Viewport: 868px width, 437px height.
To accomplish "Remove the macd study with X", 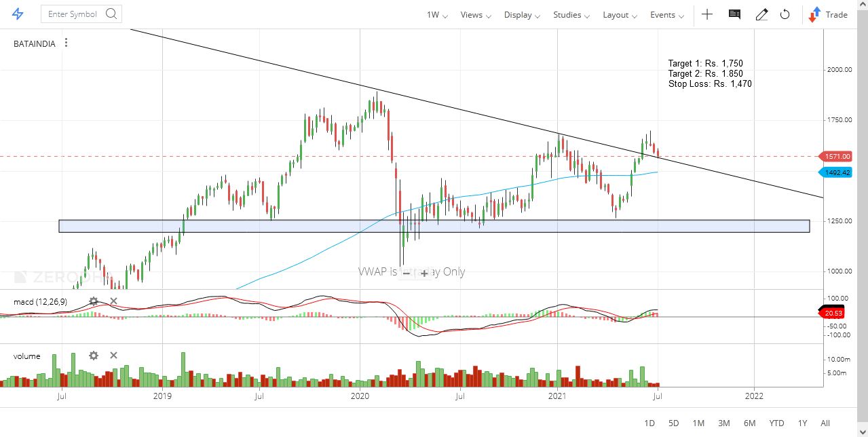I will (x=113, y=301).
